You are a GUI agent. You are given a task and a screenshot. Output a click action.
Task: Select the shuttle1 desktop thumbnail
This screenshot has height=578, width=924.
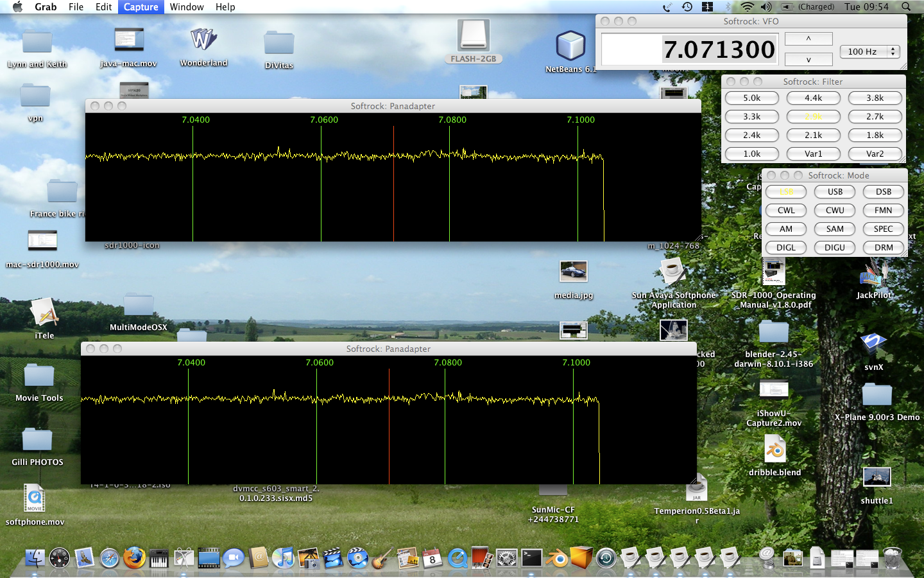pos(877,478)
